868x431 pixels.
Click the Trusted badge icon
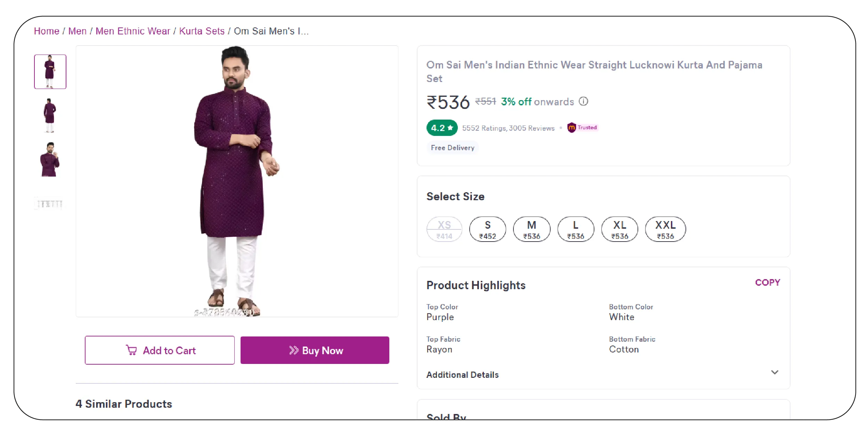[571, 128]
